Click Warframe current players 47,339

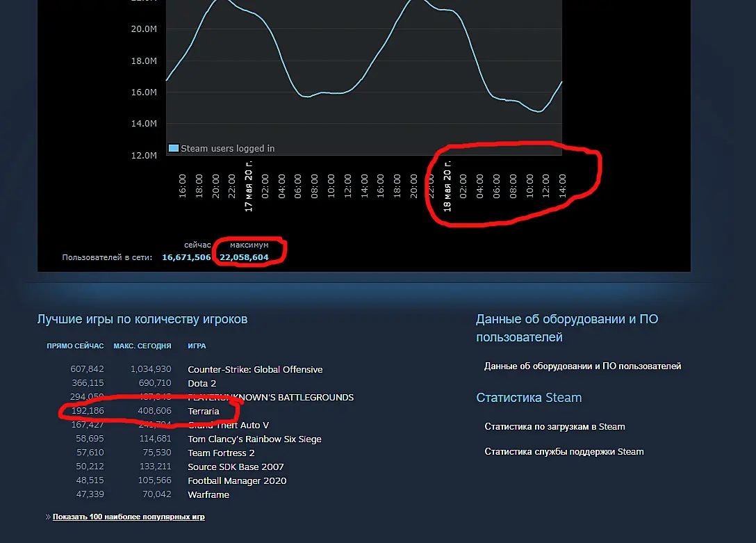click(90, 495)
